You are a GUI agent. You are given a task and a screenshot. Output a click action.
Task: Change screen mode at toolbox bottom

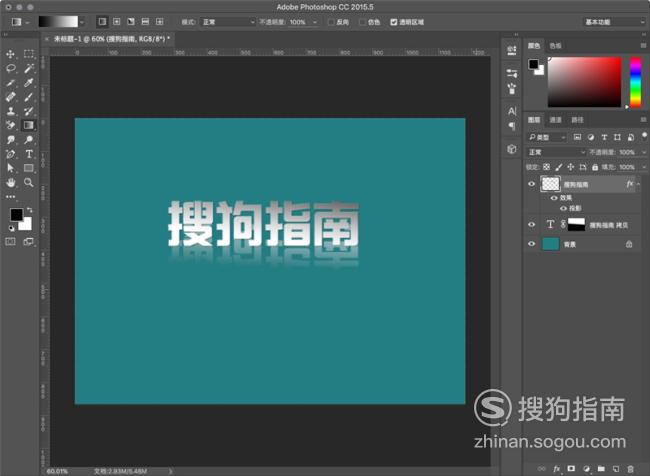(x=29, y=241)
